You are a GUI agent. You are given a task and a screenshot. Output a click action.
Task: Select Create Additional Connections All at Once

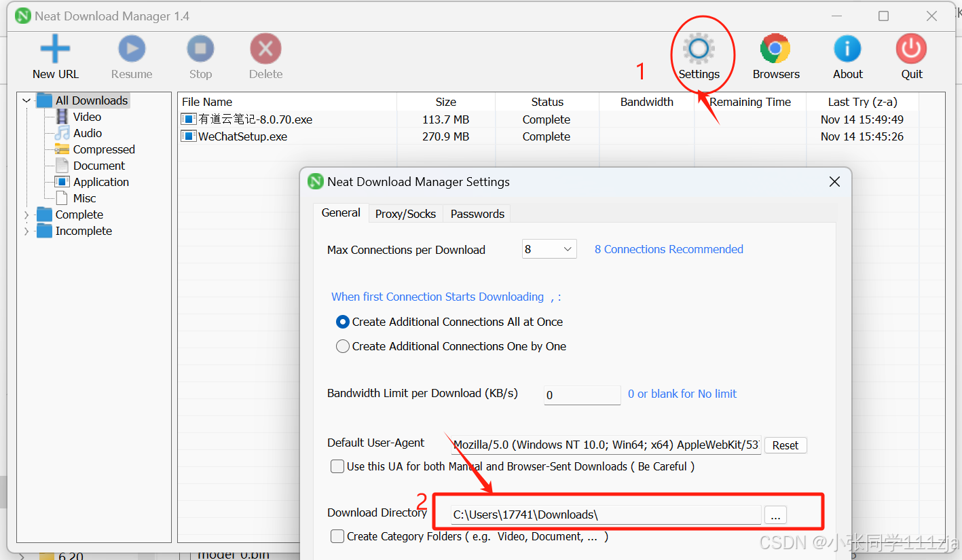[x=343, y=322]
